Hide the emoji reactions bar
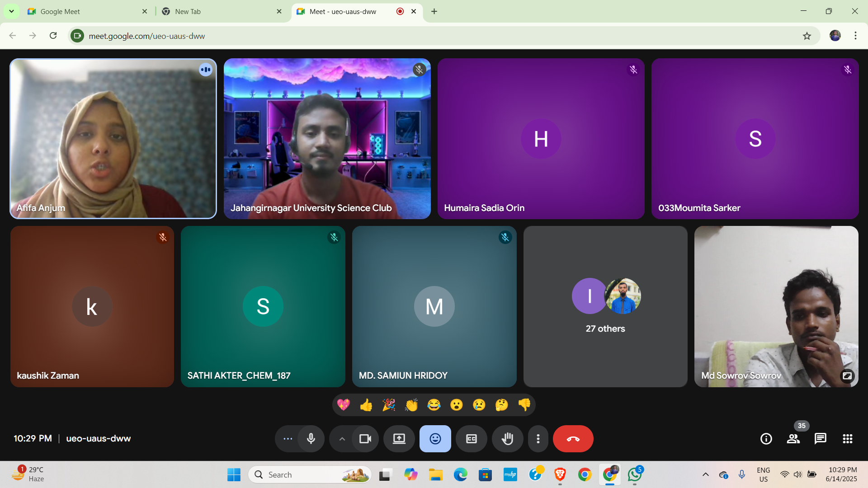Image resolution: width=868 pixels, height=488 pixels. click(435, 439)
